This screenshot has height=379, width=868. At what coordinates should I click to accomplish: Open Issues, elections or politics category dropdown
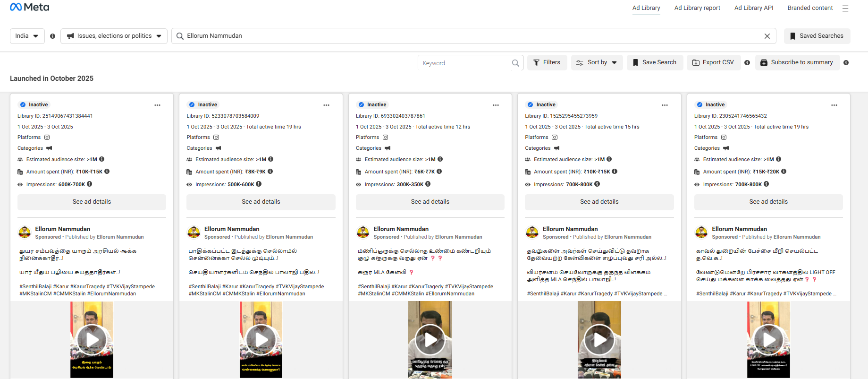[114, 36]
